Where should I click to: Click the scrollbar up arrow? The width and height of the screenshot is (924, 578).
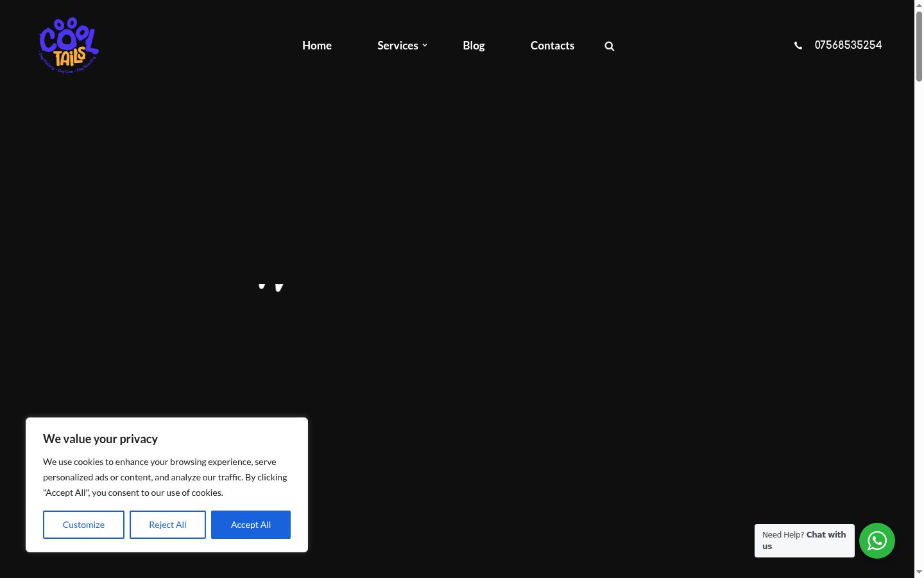tap(919, 5)
